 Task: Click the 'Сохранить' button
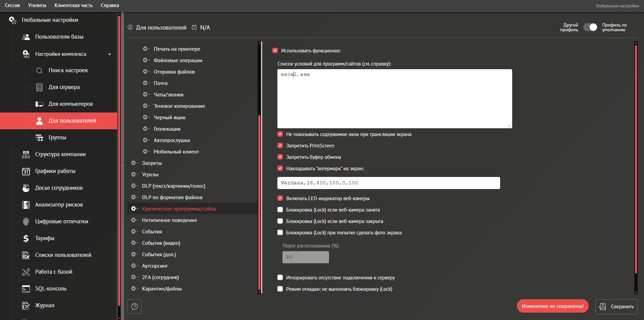pyautogui.click(x=616, y=307)
